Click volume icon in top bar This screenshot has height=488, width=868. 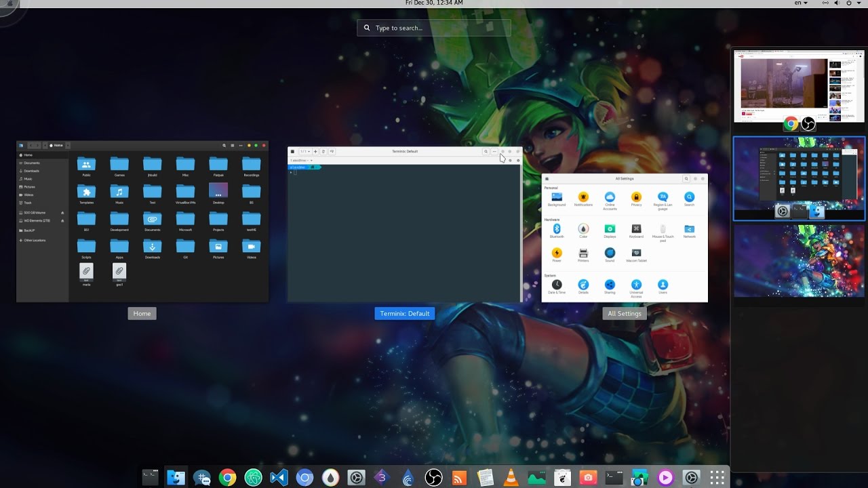(835, 3)
